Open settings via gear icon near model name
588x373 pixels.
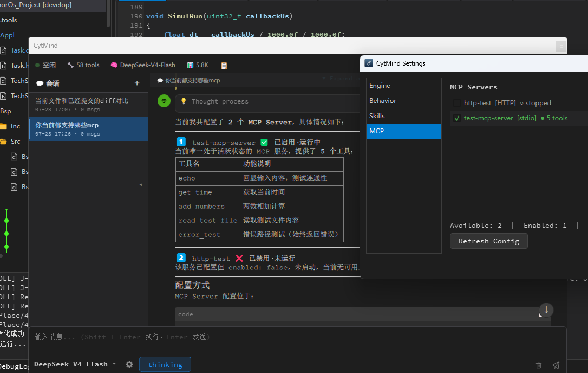(x=129, y=364)
